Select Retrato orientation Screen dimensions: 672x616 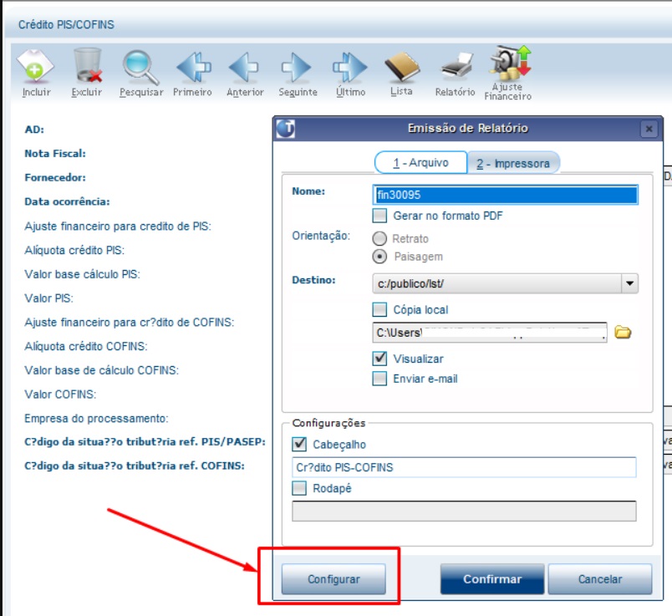(379, 238)
